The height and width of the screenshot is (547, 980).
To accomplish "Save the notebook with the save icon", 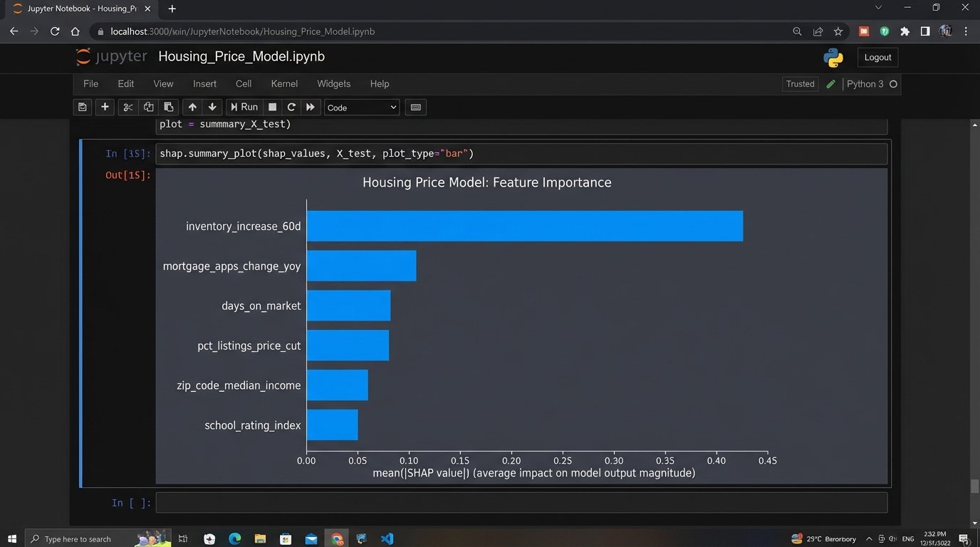I will pos(83,107).
